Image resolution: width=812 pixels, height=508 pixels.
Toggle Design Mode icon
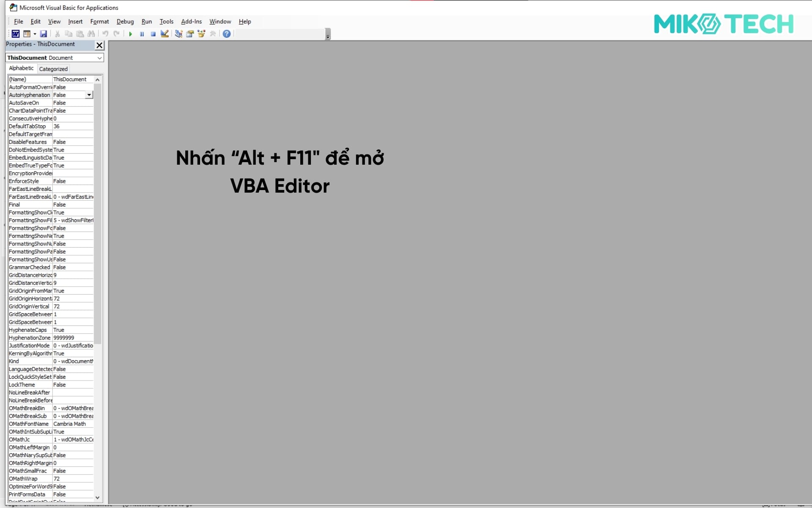(x=165, y=34)
